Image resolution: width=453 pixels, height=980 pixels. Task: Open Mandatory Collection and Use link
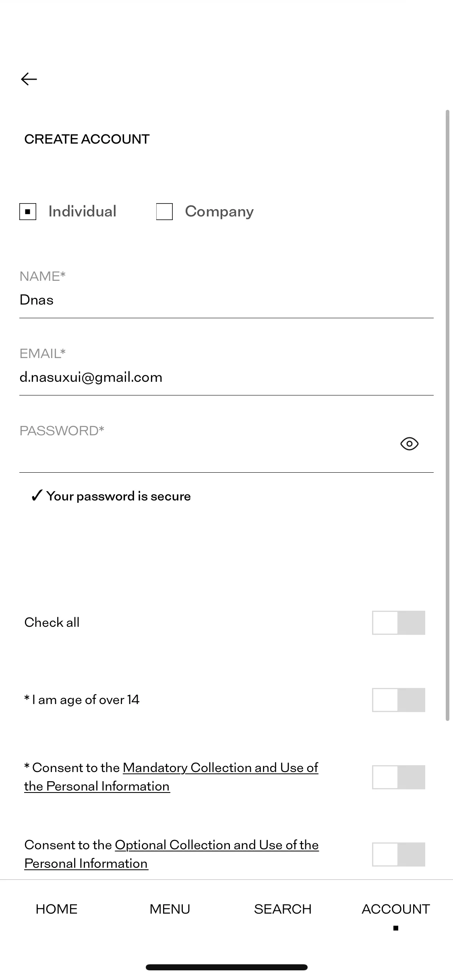(x=171, y=777)
